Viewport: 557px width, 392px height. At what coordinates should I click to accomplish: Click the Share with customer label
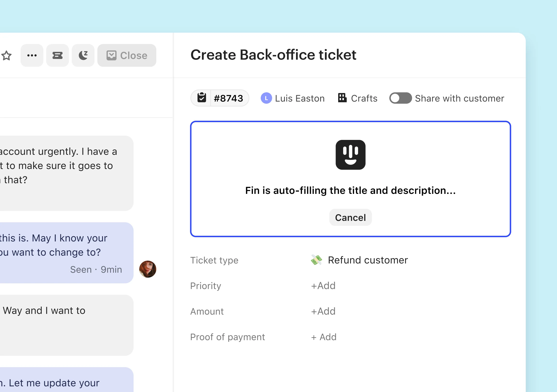459,98
